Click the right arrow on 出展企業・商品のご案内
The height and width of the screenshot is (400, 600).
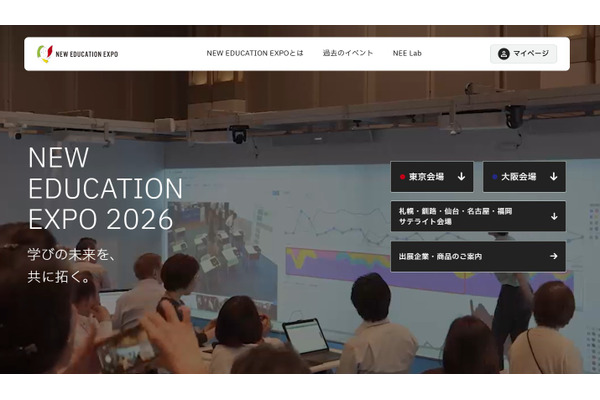(554, 256)
